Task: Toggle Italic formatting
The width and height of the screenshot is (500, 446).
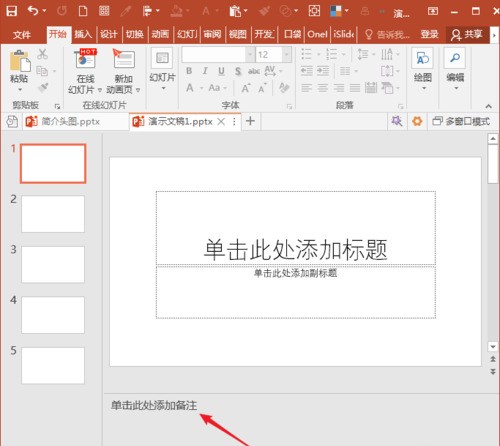Action: tap(205, 71)
